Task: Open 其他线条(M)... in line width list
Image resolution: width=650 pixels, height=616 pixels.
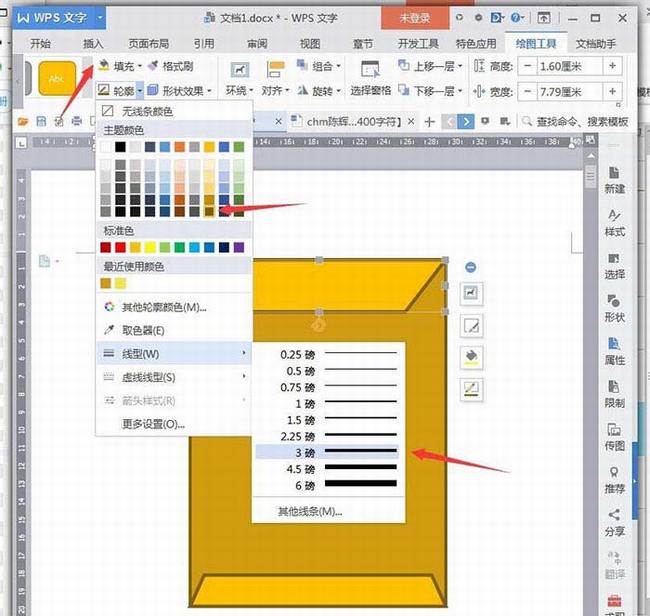Action: pos(309,512)
